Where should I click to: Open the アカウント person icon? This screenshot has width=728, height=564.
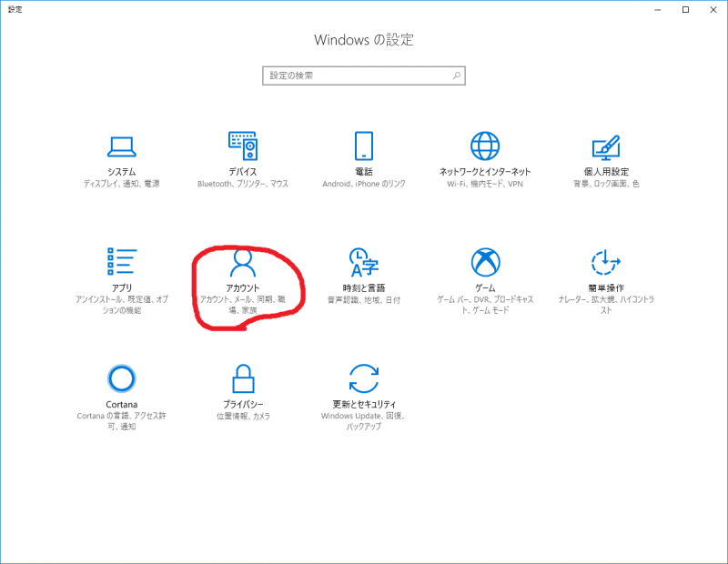pos(242,262)
